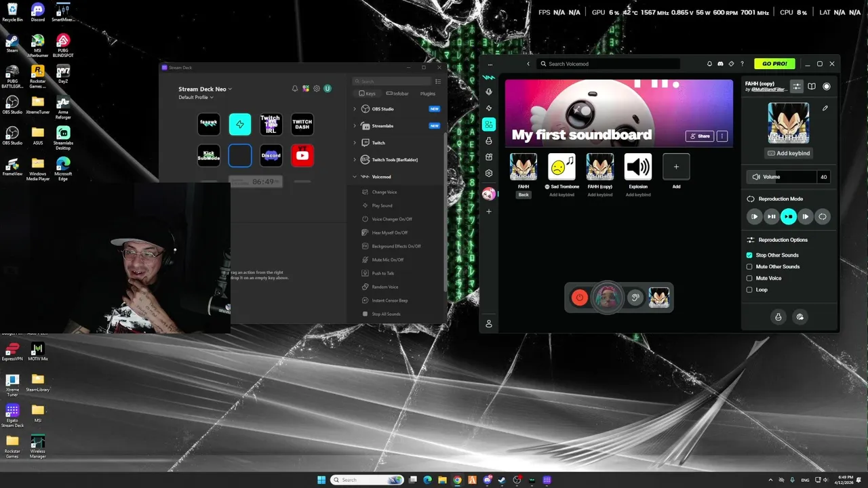Select highlighted cyan reproduction mode
Screen dimensions: 868x488
click(x=788, y=216)
